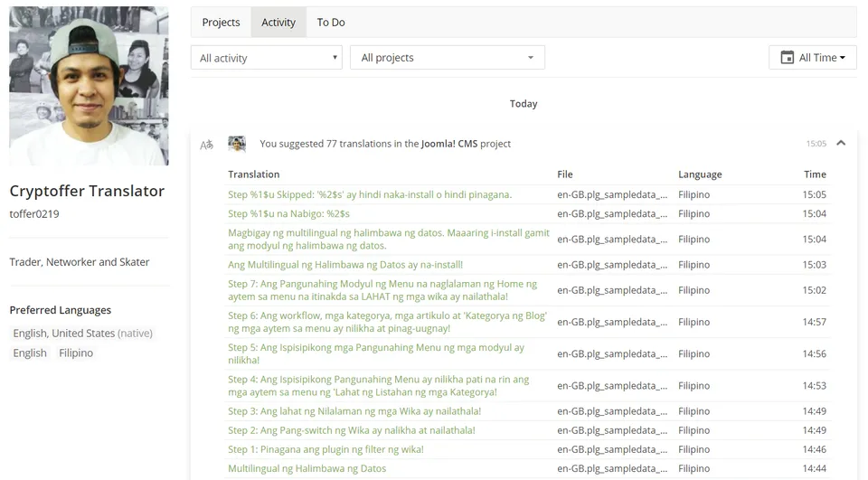The width and height of the screenshot is (868, 480).
Task: Open the Joomla! CMS project link
Action: pyautogui.click(x=449, y=144)
